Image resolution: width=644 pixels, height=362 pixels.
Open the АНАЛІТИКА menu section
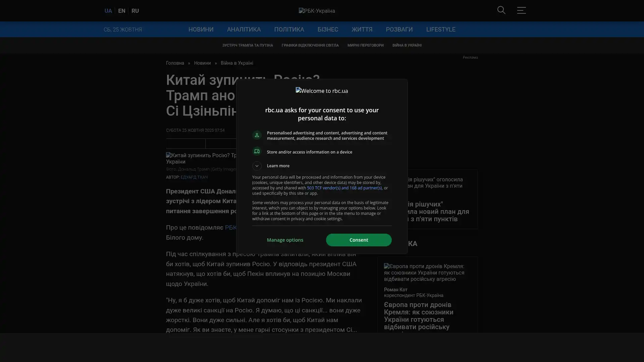[x=244, y=29]
